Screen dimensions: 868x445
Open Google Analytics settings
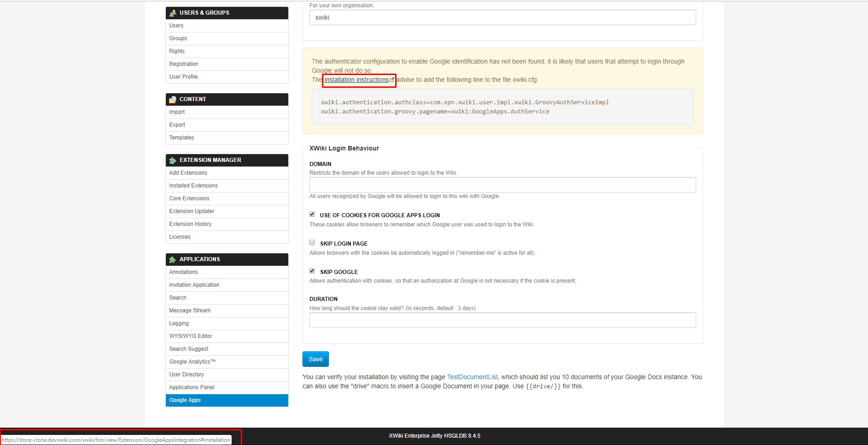point(227,362)
